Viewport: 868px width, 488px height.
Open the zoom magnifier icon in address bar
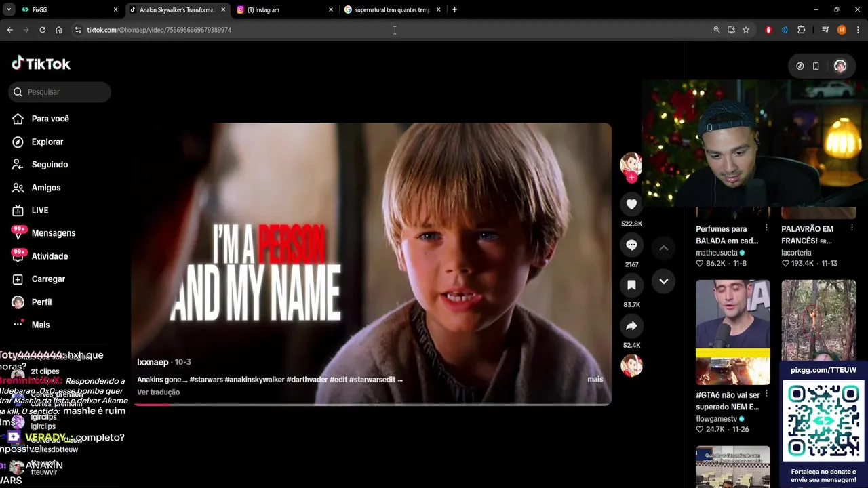tap(716, 30)
